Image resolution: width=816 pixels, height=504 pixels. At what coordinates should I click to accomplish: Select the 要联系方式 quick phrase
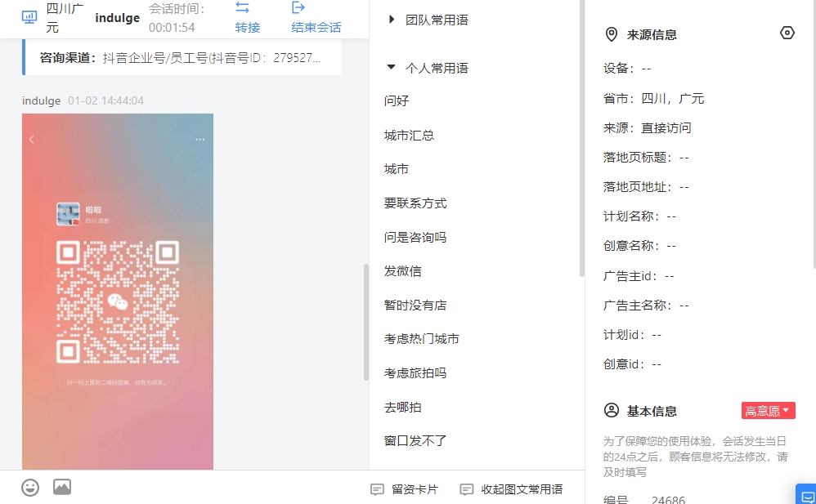pos(415,203)
